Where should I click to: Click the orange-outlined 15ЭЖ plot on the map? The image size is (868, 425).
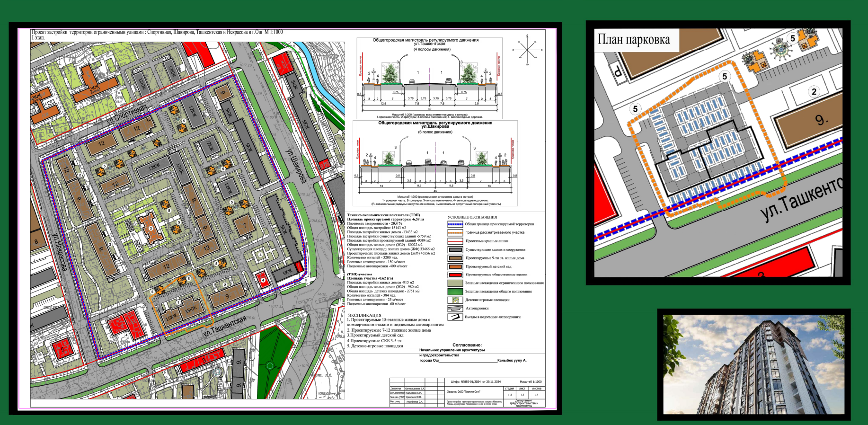pos(182,304)
